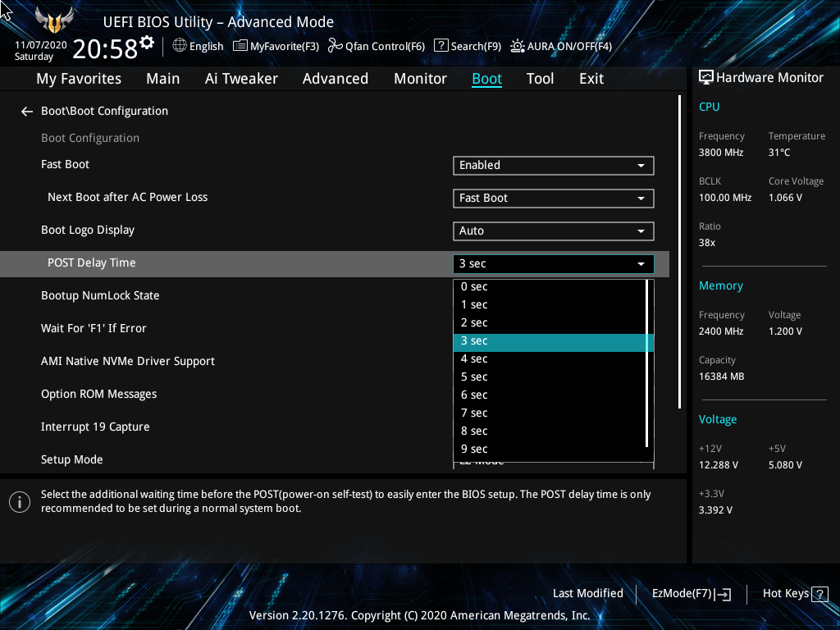The width and height of the screenshot is (840, 630).
Task: Select highlighted 3 sec list option
Action: [x=550, y=341]
